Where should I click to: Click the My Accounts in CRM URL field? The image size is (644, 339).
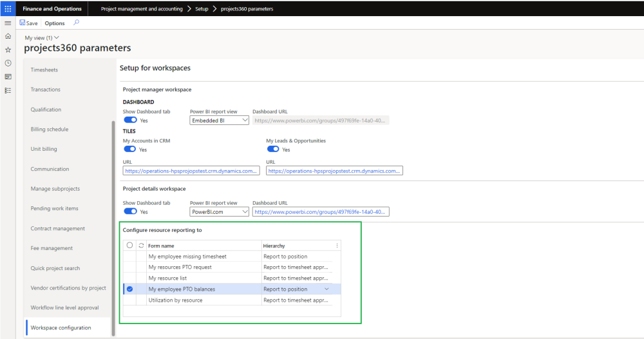[191, 171]
